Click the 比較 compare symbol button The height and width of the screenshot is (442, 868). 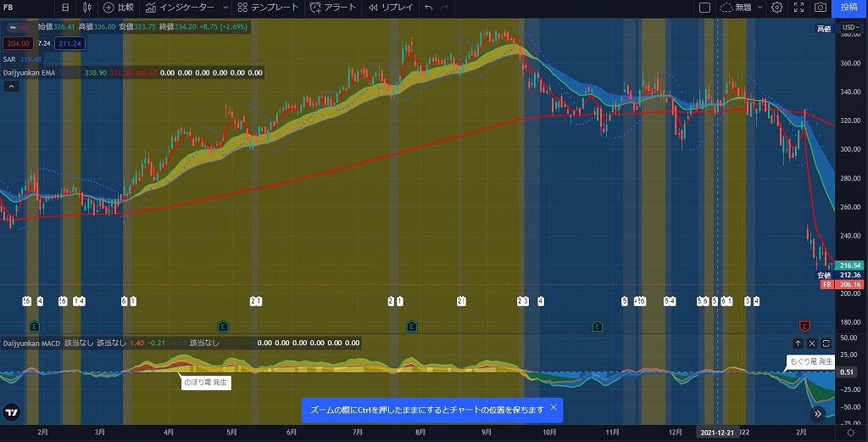[x=119, y=7]
